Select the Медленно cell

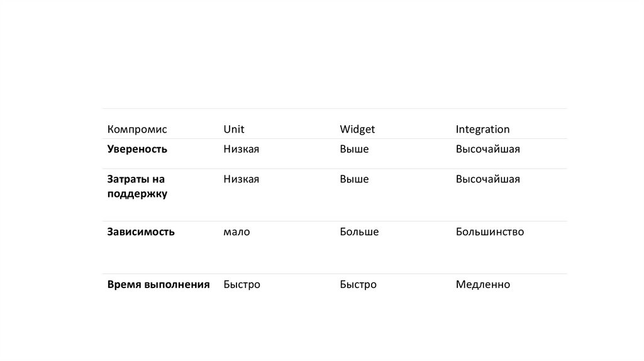[483, 285]
